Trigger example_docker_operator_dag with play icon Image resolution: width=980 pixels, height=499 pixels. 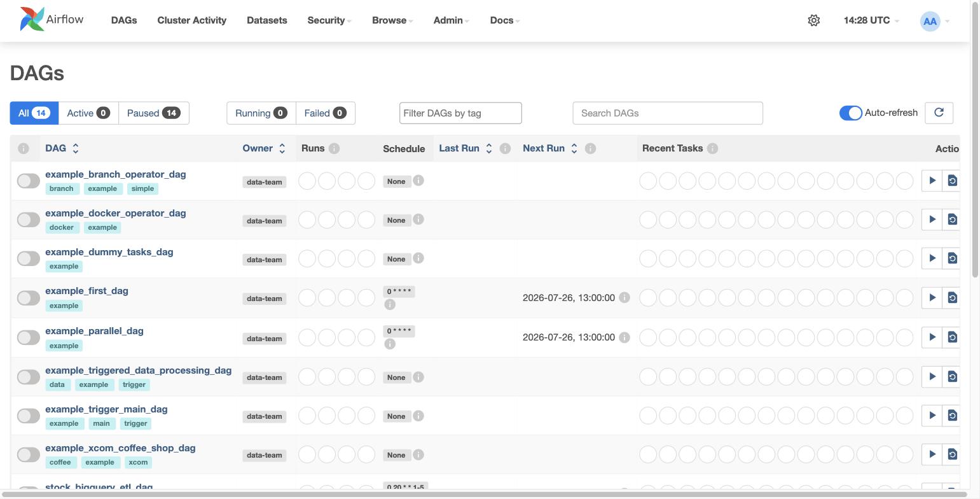[932, 220]
